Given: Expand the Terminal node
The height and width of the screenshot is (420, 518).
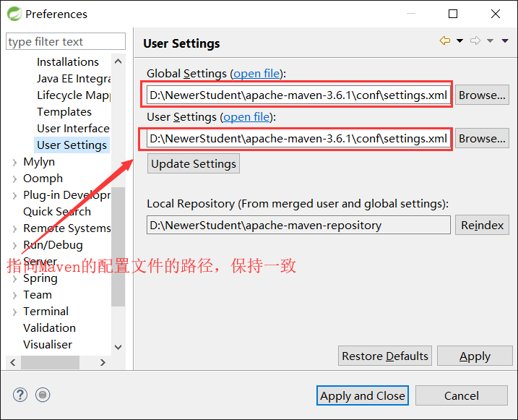Looking at the screenshot, I should (x=14, y=312).
